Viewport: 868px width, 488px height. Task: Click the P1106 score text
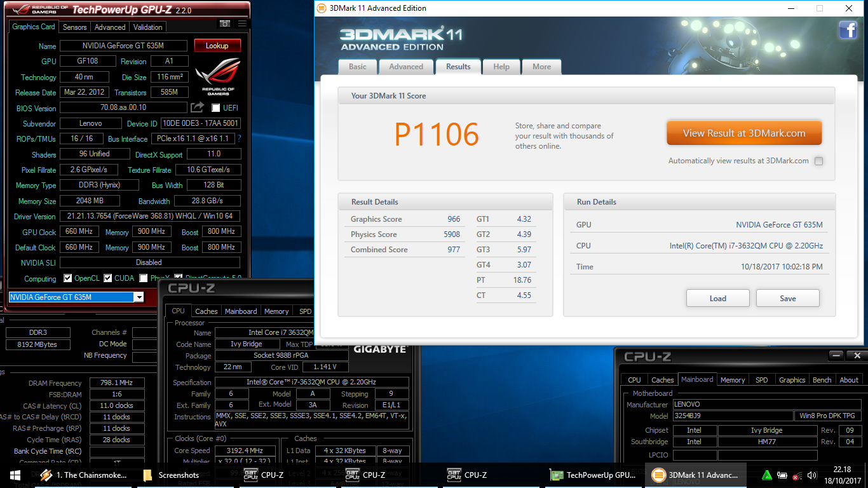[x=437, y=135]
